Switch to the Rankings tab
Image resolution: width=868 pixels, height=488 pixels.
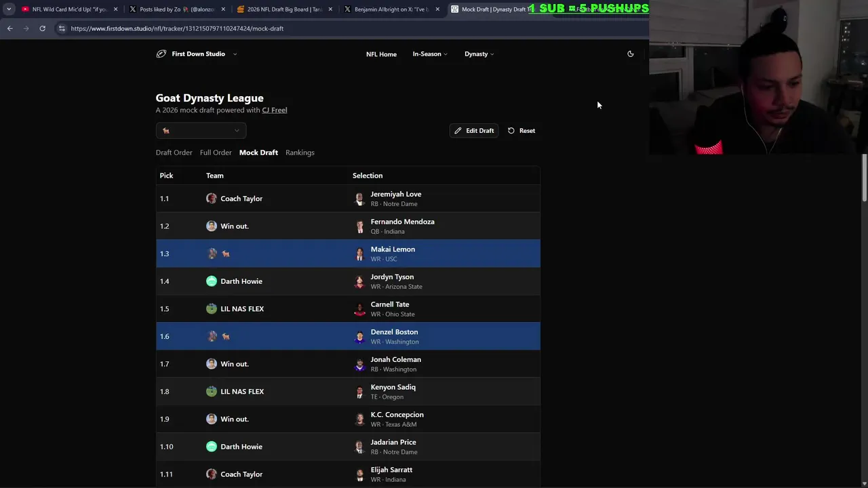[x=300, y=152]
